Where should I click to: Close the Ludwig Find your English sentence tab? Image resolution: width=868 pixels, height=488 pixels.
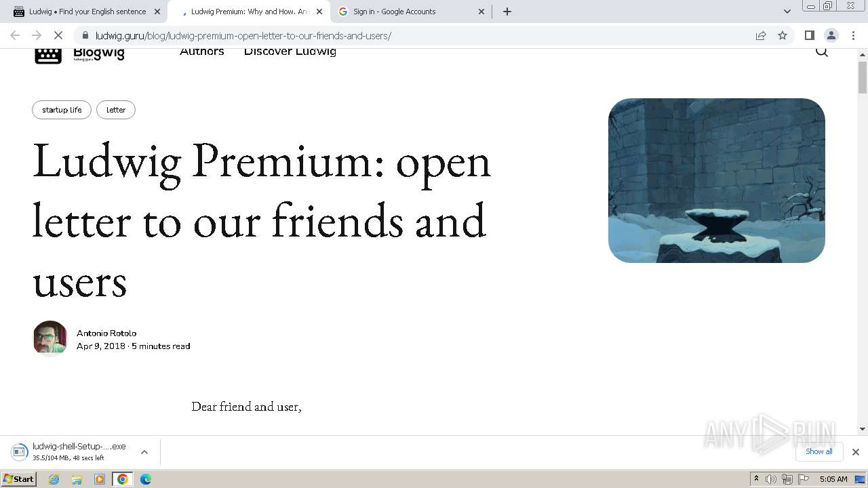pos(157,12)
